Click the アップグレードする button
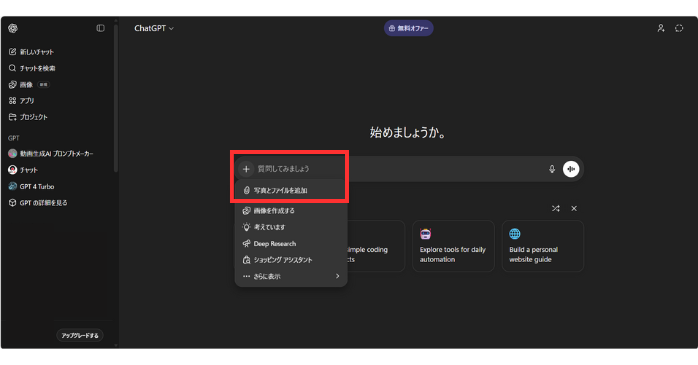Viewport: 698px width, 365px height. coord(80,335)
